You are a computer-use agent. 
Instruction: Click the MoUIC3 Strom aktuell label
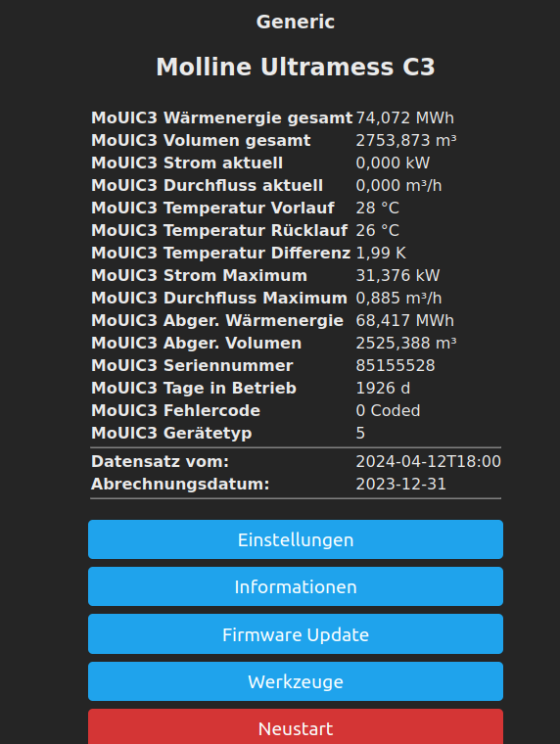pyautogui.click(x=187, y=163)
